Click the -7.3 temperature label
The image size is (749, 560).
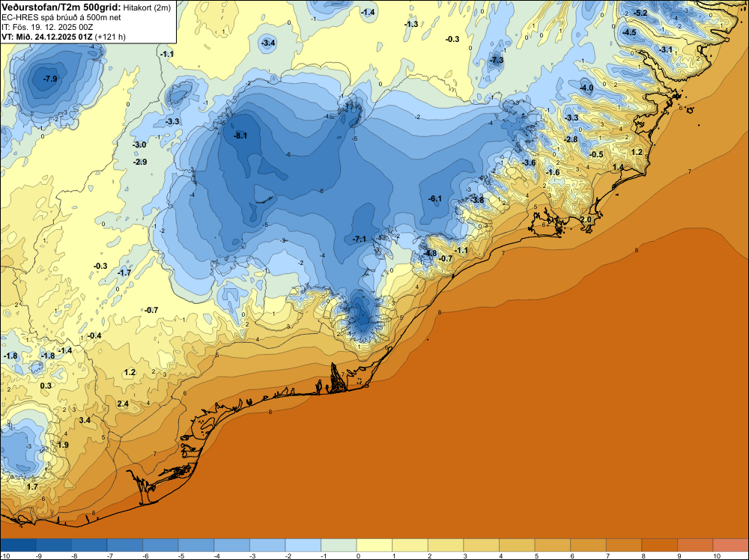pos(497,60)
